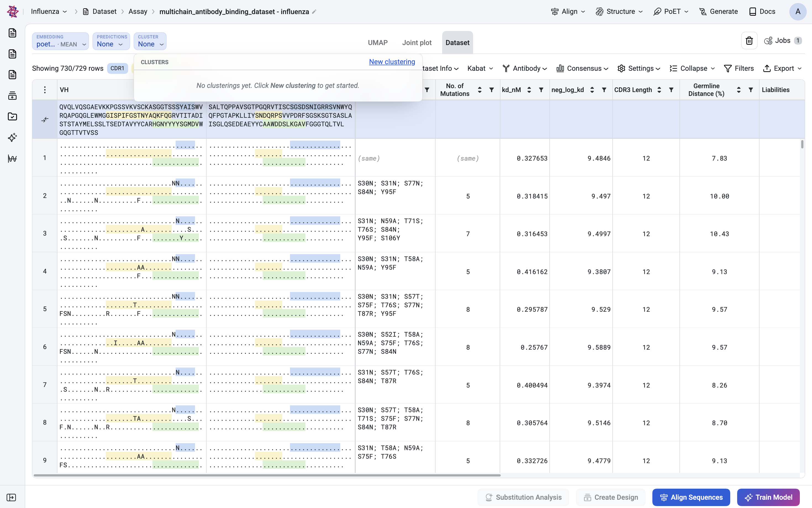The height and width of the screenshot is (508, 812).
Task: Switch to the UMAP tab
Action: click(378, 43)
